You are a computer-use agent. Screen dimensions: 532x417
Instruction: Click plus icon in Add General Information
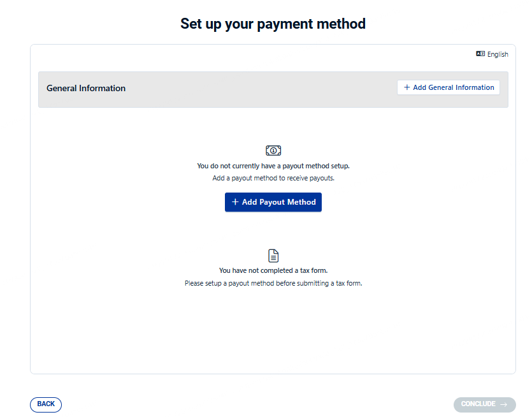click(x=407, y=87)
